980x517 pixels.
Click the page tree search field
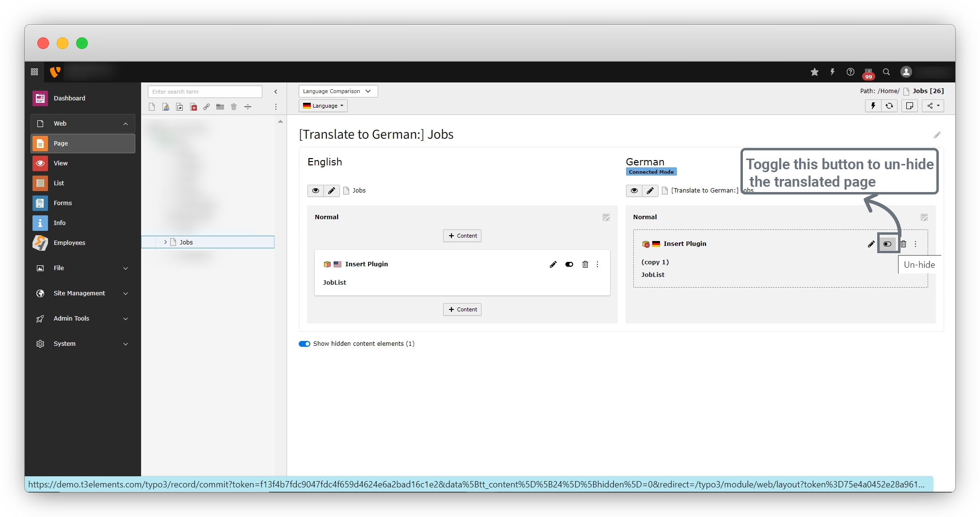click(205, 92)
